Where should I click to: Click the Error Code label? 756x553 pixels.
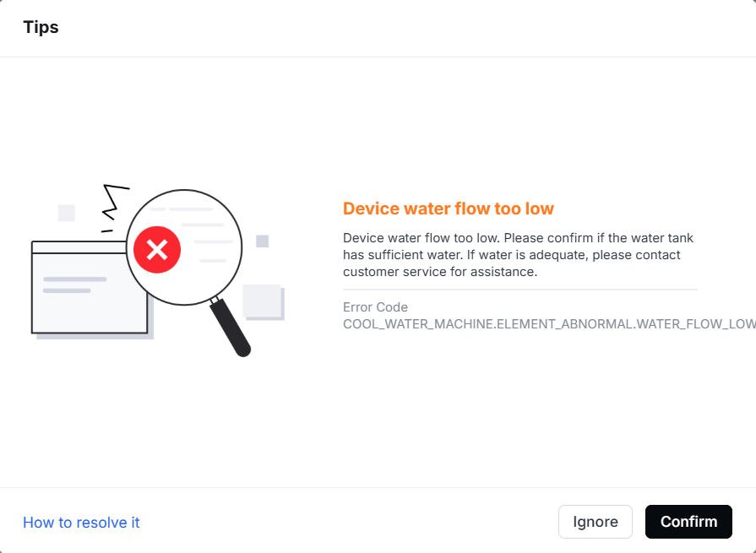375,306
